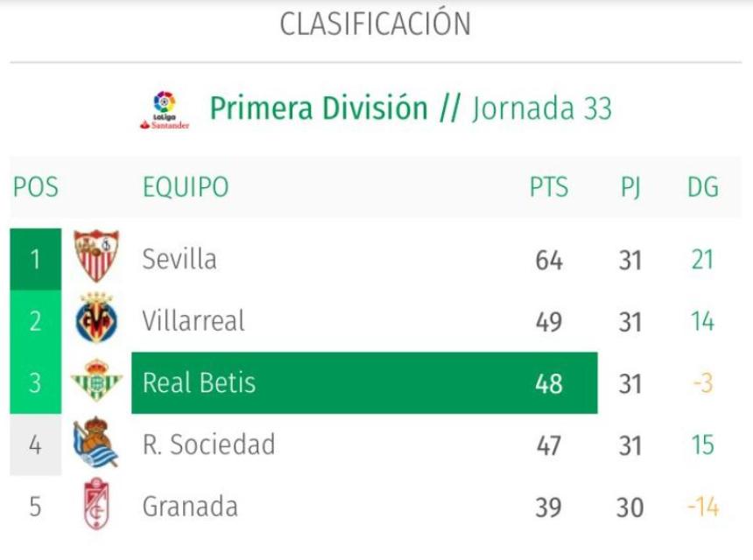Click the PJ column header

[630, 187]
